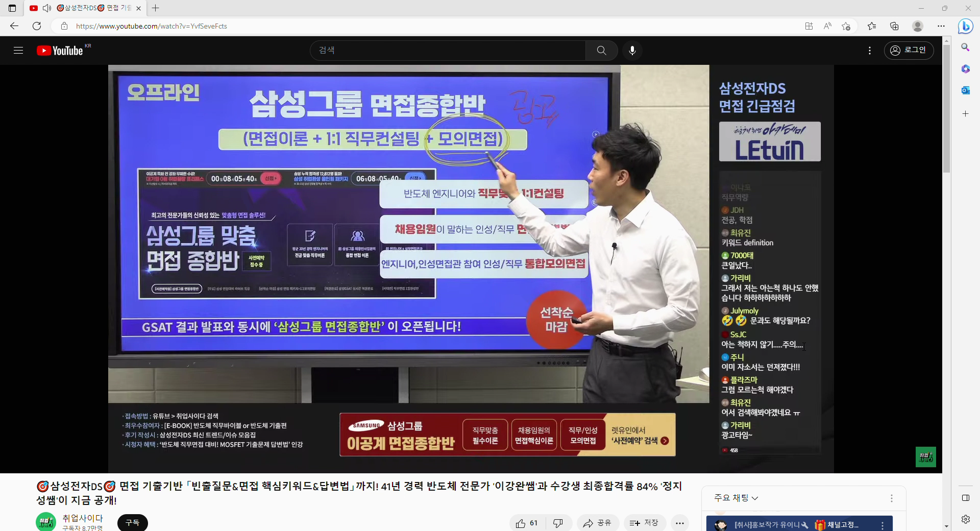The width and height of the screenshot is (980, 531).
Task: Subscribe with the 구독 button
Action: [133, 523]
